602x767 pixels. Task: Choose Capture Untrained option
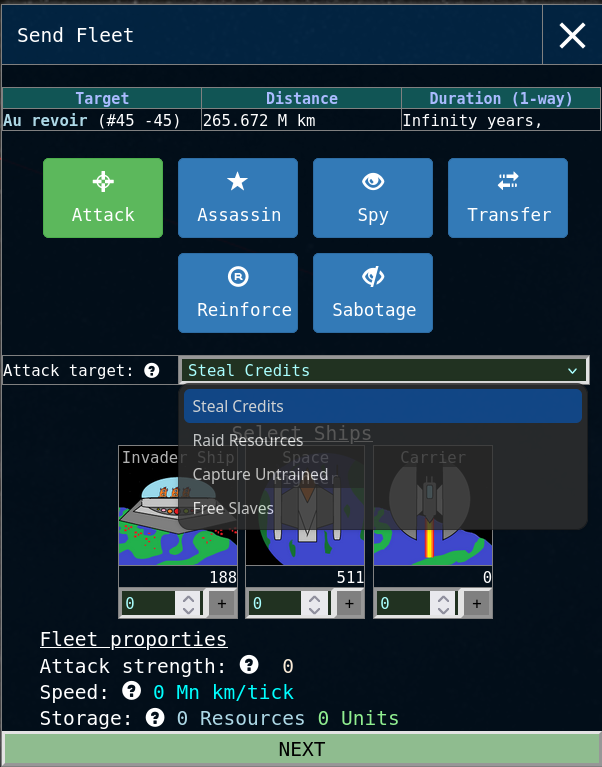pyautogui.click(x=383, y=474)
